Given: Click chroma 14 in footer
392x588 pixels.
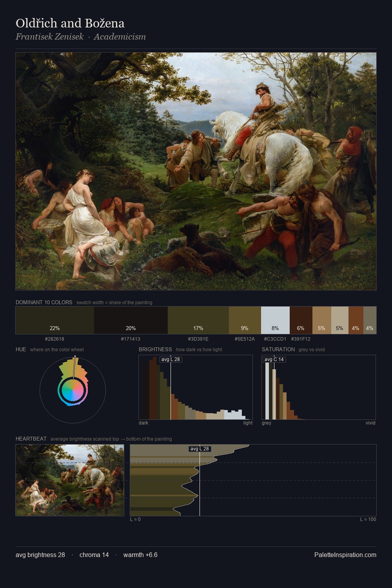Looking at the screenshot, I should 94,555.
